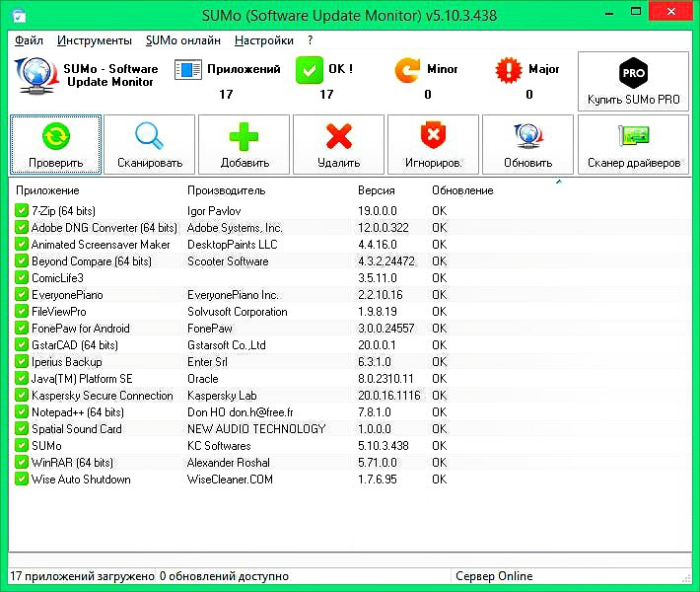Select the Notepad++ (64 bits) entry

(78, 412)
